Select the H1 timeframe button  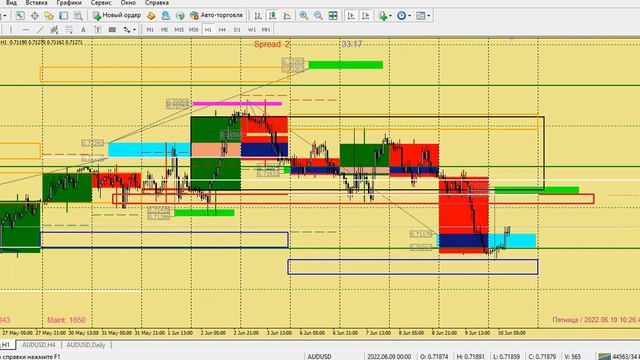(208, 29)
